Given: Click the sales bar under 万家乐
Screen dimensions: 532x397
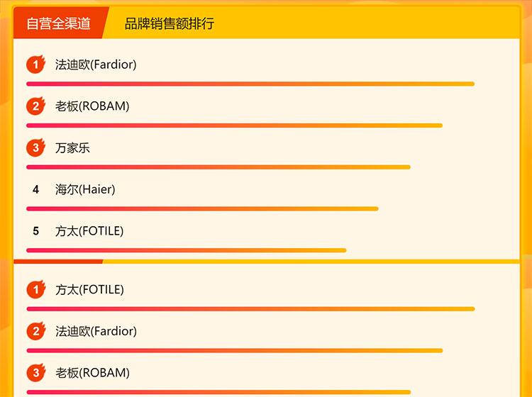Looking at the screenshot, I should click(218, 167).
